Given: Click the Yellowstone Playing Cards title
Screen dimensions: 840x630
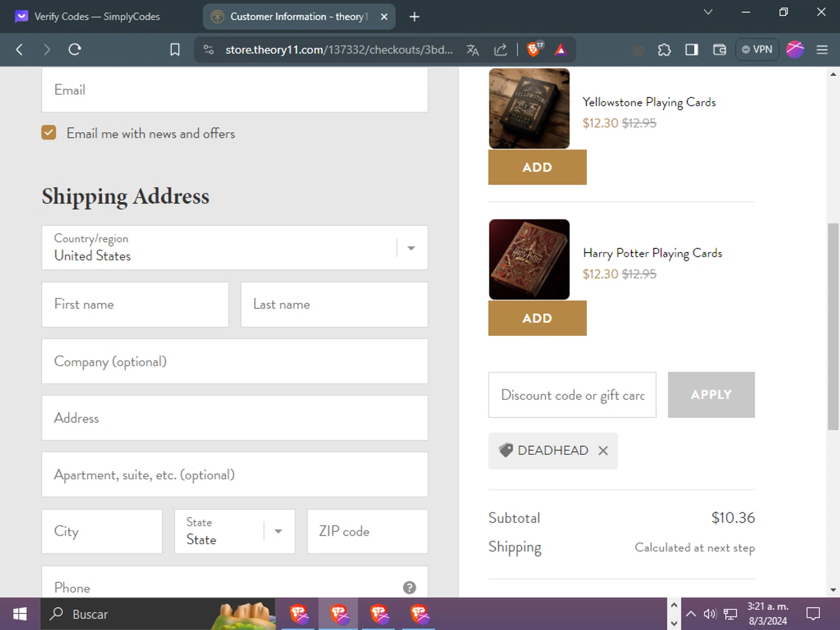Looking at the screenshot, I should (649, 102).
